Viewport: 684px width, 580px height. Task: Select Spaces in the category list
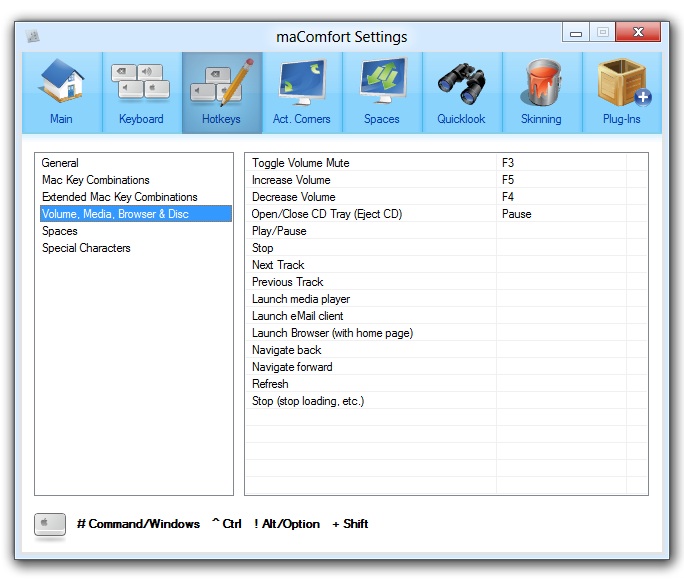pos(136,231)
